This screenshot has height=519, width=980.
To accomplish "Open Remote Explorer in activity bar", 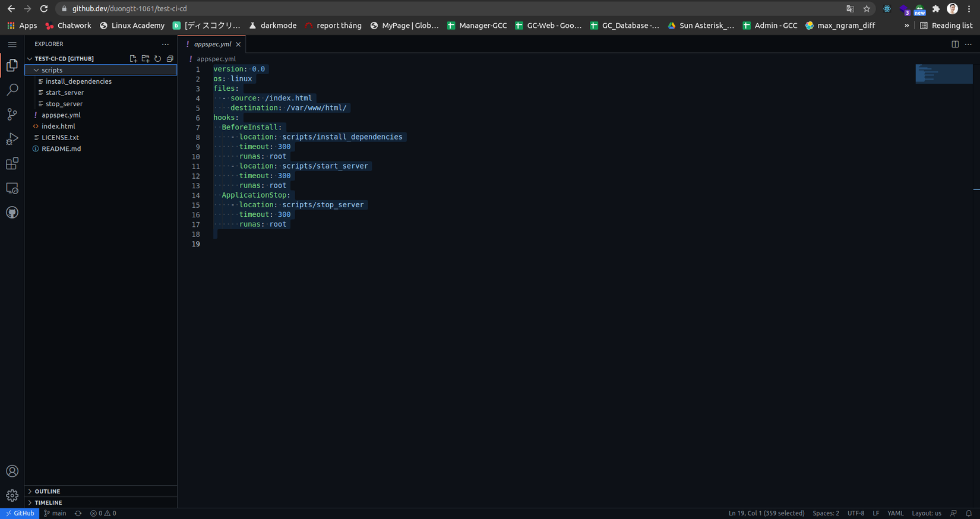I will (x=12, y=188).
